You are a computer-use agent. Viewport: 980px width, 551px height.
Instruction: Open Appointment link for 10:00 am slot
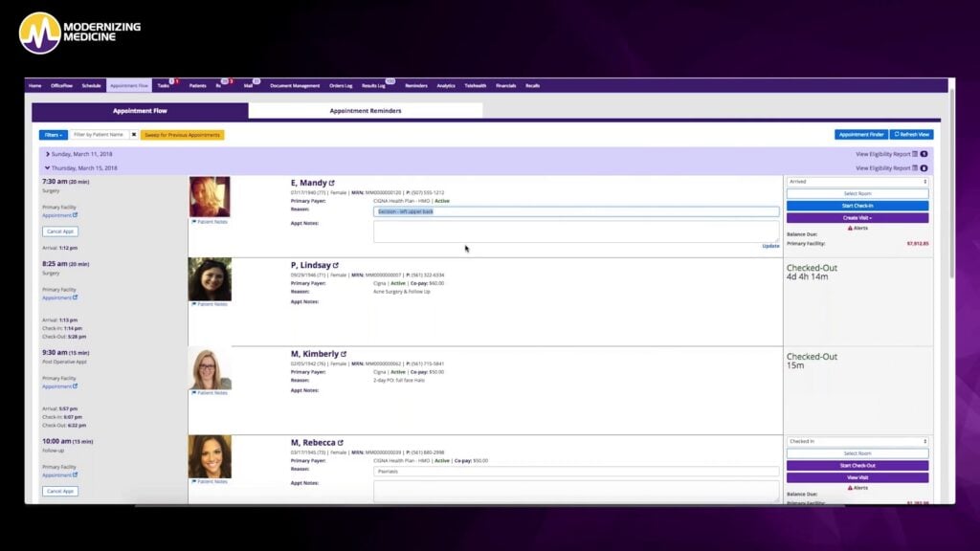[x=60, y=475]
